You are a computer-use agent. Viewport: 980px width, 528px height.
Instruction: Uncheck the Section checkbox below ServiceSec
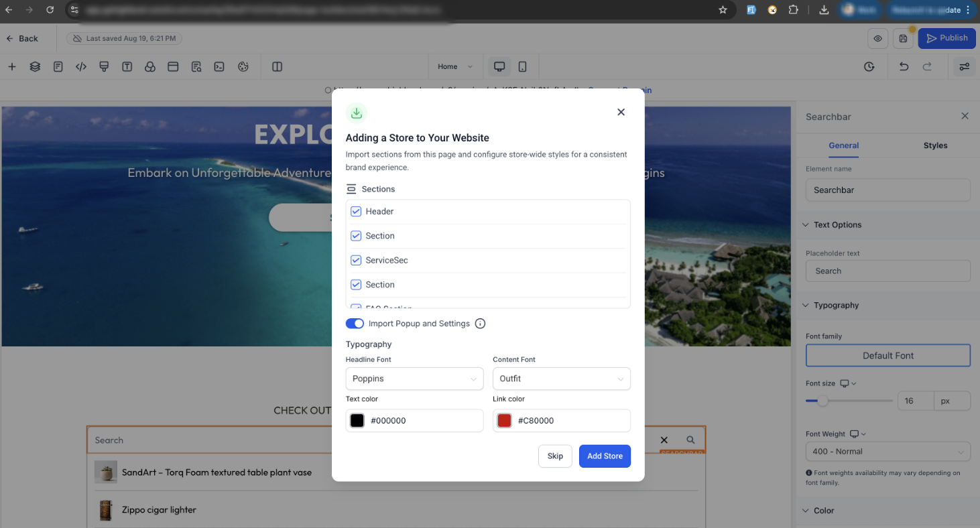click(x=356, y=285)
